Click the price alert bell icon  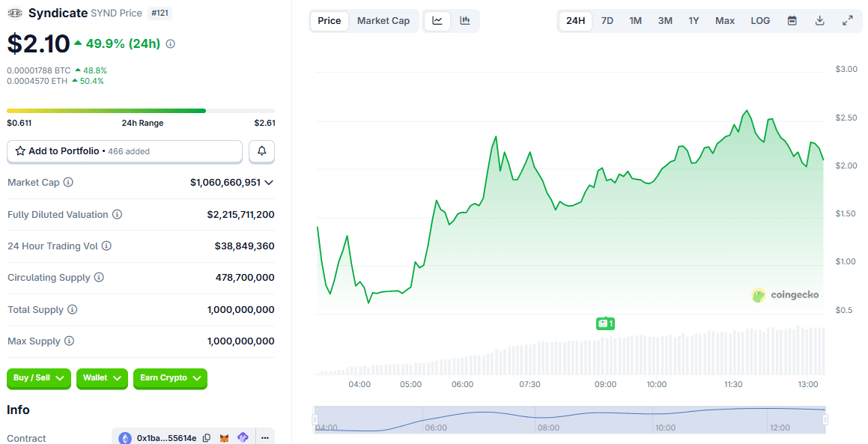pyautogui.click(x=261, y=151)
